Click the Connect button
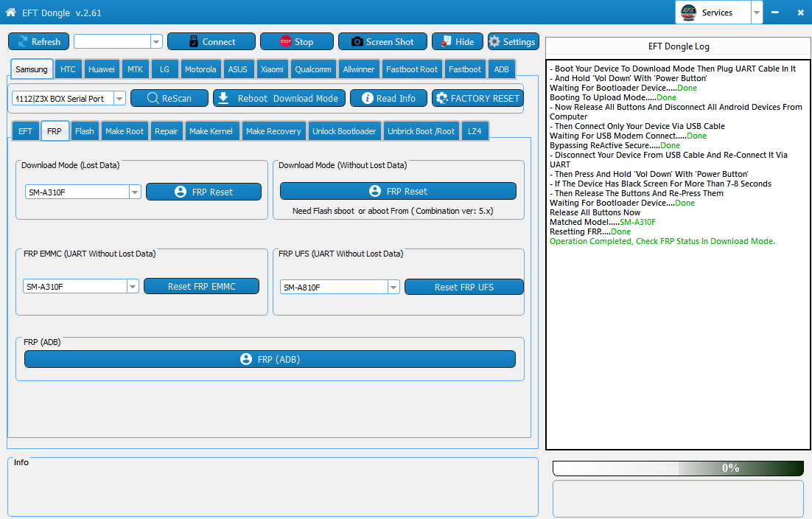Screen dimensions: 812x519 pyautogui.click(x=211, y=41)
